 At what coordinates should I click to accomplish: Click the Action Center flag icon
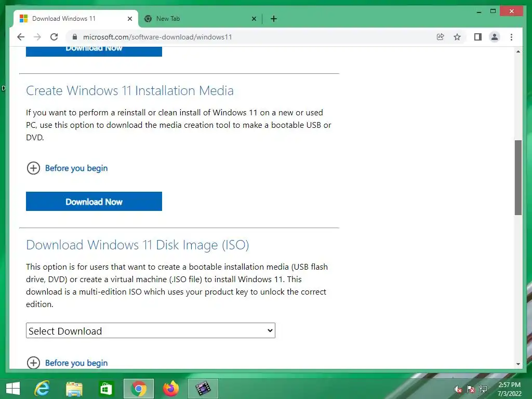click(471, 390)
